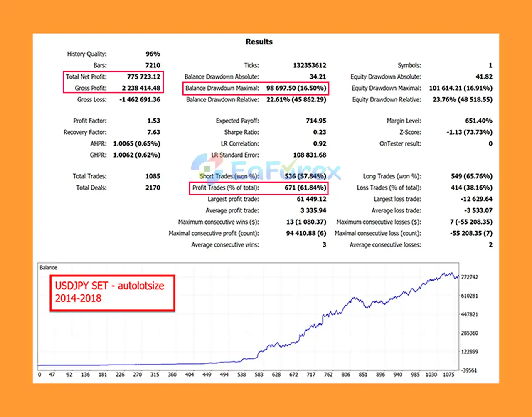Select the Long Trades 549 (65.76%) value
Screen dimensions: 532x417
tap(471, 176)
